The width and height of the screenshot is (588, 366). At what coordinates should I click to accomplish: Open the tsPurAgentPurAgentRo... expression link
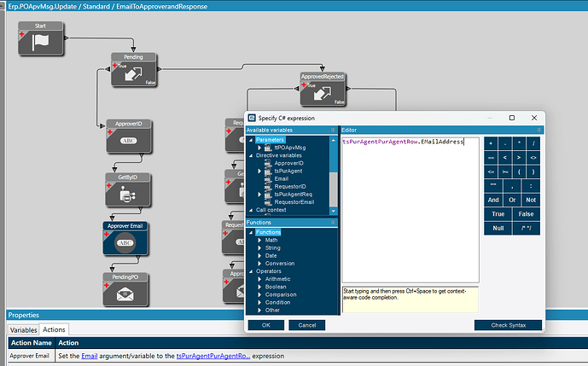(212, 355)
